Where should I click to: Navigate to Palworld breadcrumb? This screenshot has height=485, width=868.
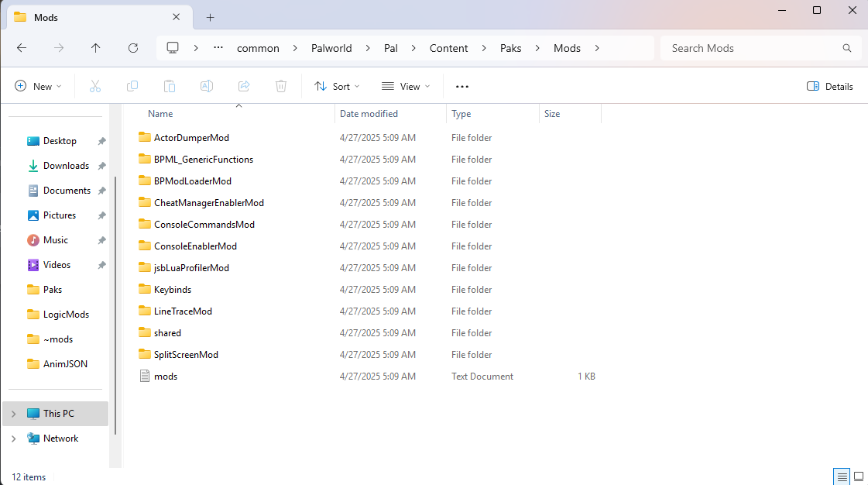pyautogui.click(x=331, y=48)
